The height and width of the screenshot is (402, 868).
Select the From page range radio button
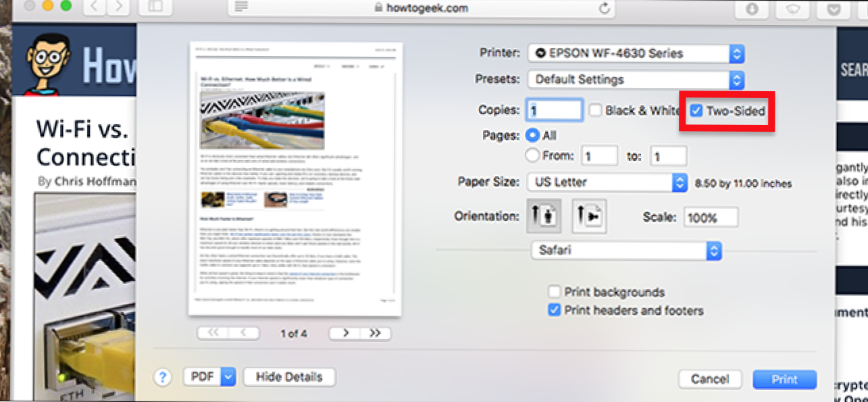(x=532, y=156)
